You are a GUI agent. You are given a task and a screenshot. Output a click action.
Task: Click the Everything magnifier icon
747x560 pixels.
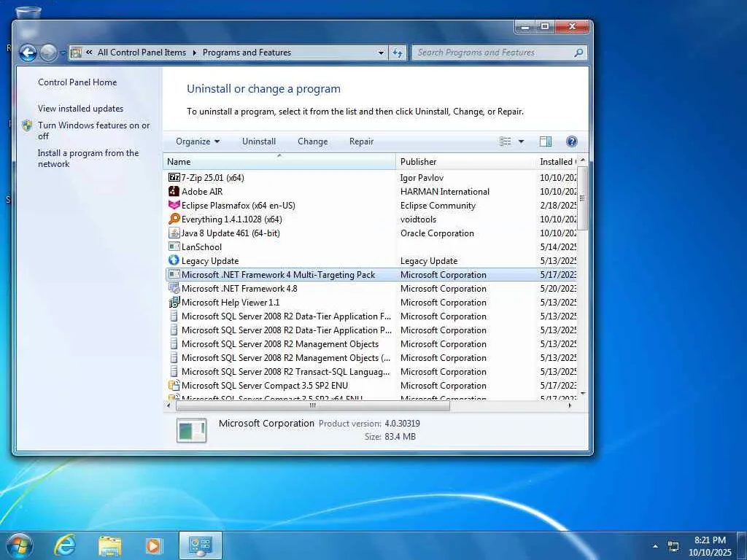point(174,219)
